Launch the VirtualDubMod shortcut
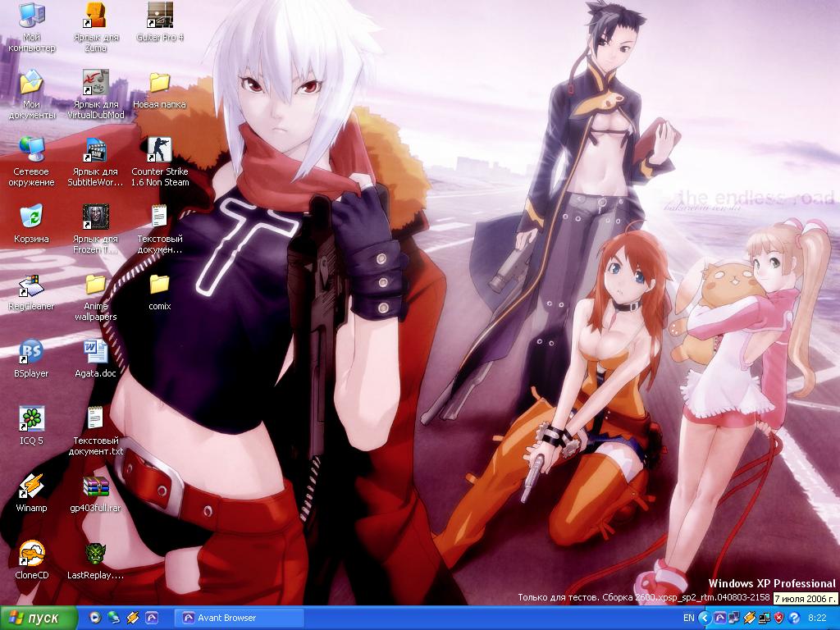The height and width of the screenshot is (630, 840). 95,83
